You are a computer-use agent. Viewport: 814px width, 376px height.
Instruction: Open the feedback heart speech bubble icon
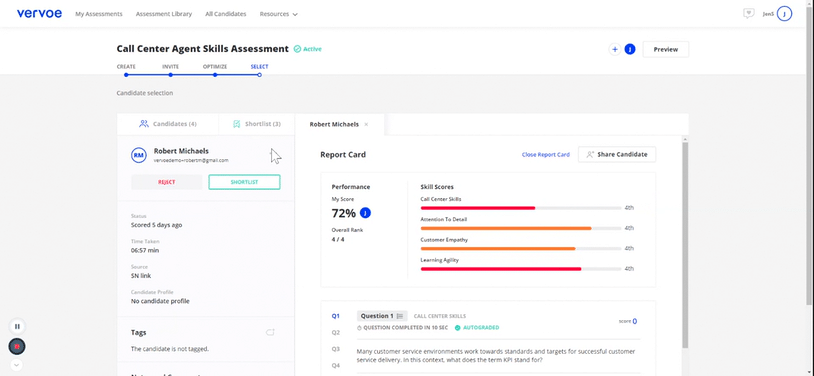pos(748,14)
